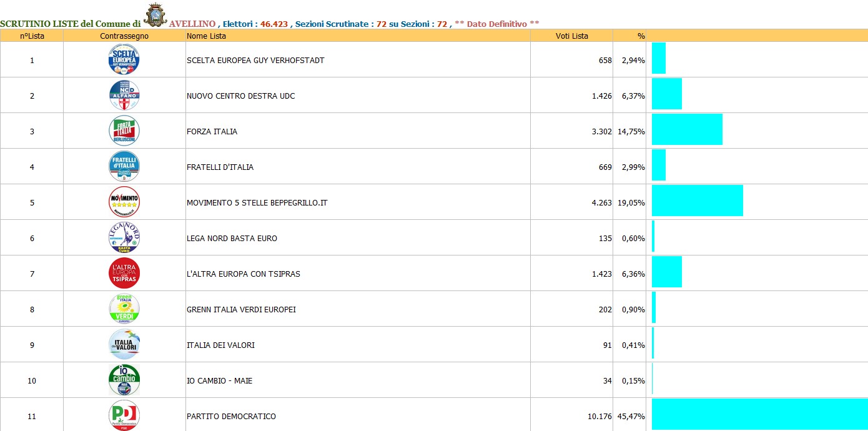This screenshot has width=868, height=431.
Task: Select the Forza Italia Berlusconi logo
Action: tap(124, 131)
